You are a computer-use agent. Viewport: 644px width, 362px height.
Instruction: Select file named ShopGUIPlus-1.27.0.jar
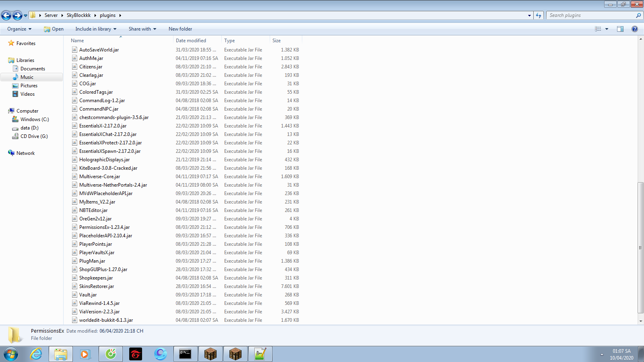103,269
